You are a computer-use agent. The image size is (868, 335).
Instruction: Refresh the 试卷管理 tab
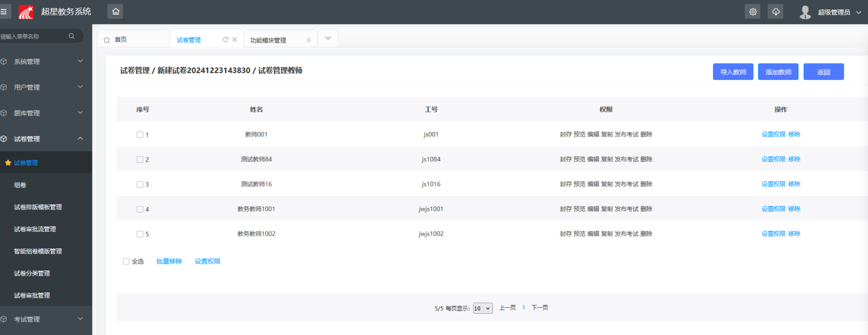pyautogui.click(x=225, y=39)
